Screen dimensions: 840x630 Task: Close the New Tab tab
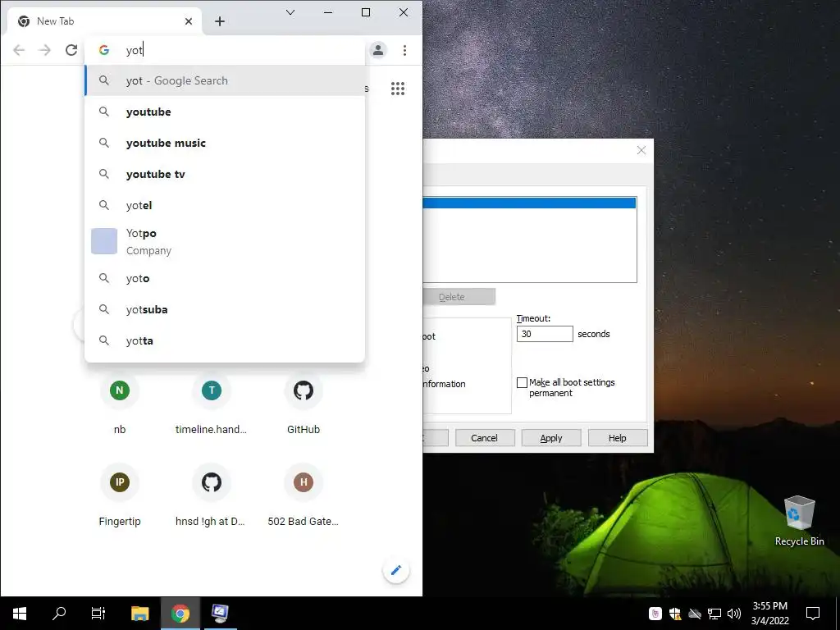[x=189, y=21]
